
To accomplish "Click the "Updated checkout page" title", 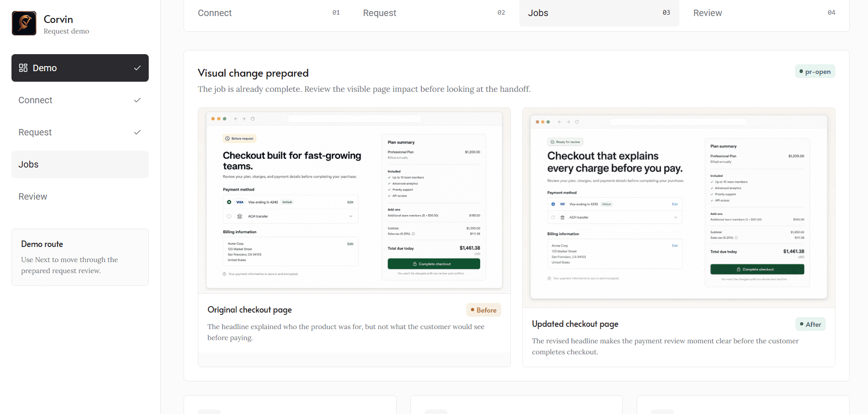I will (x=575, y=324).
